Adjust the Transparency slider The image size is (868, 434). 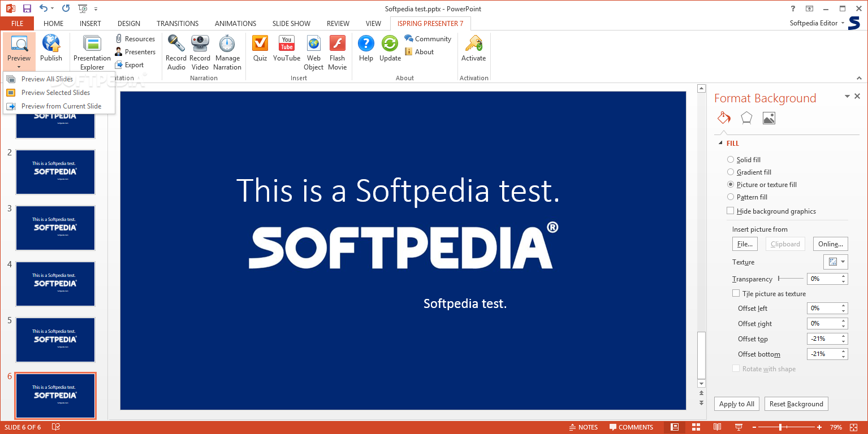(x=791, y=279)
